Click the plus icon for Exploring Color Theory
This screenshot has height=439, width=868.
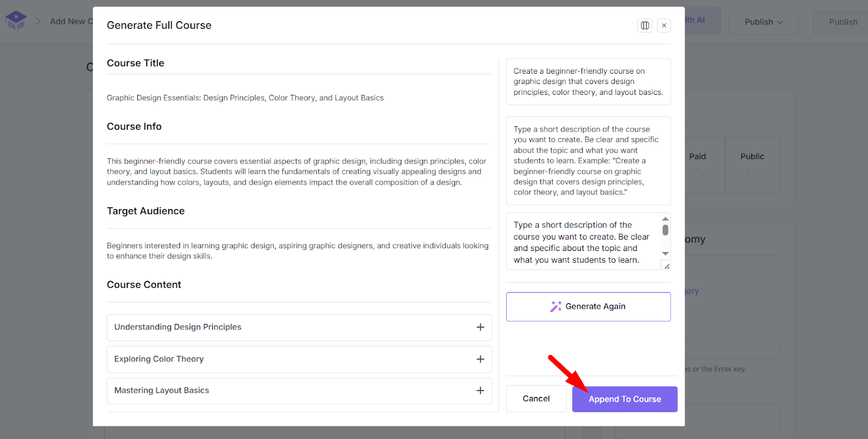tap(480, 359)
